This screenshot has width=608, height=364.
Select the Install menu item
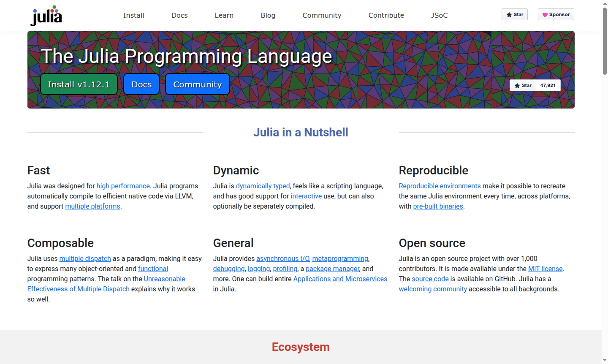pyautogui.click(x=133, y=15)
